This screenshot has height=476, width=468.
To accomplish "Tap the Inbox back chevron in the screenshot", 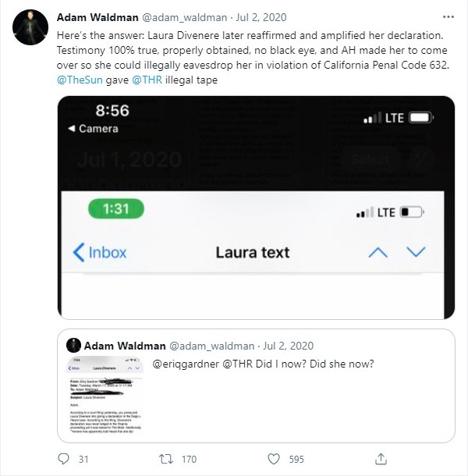I will [100, 252].
